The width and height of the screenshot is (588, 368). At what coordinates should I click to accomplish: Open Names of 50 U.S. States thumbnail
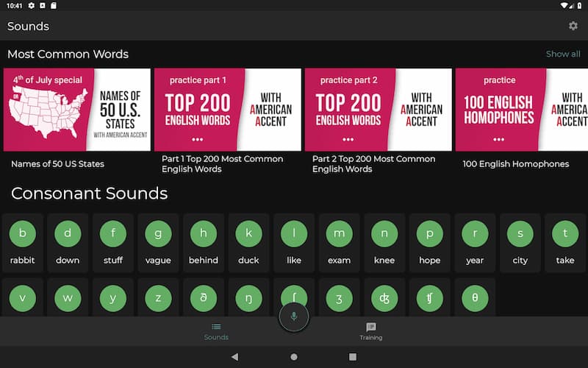pyautogui.click(x=77, y=110)
